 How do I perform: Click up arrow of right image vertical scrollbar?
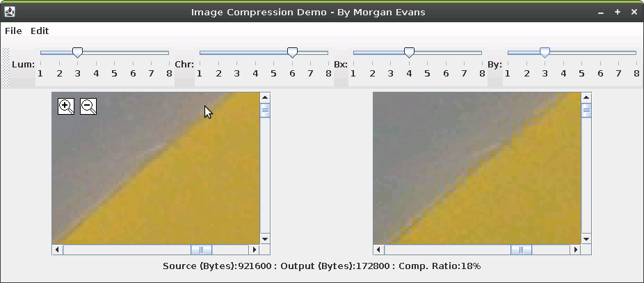tap(586, 97)
